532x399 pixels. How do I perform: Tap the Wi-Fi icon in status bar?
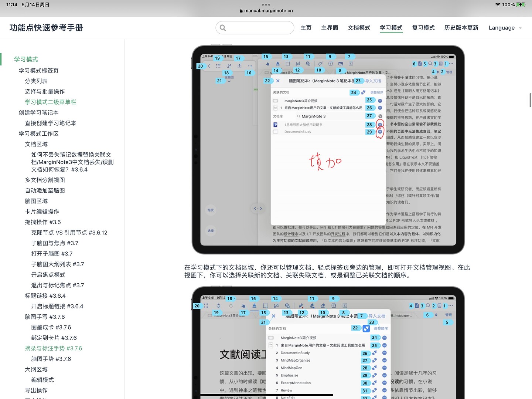[498, 4]
